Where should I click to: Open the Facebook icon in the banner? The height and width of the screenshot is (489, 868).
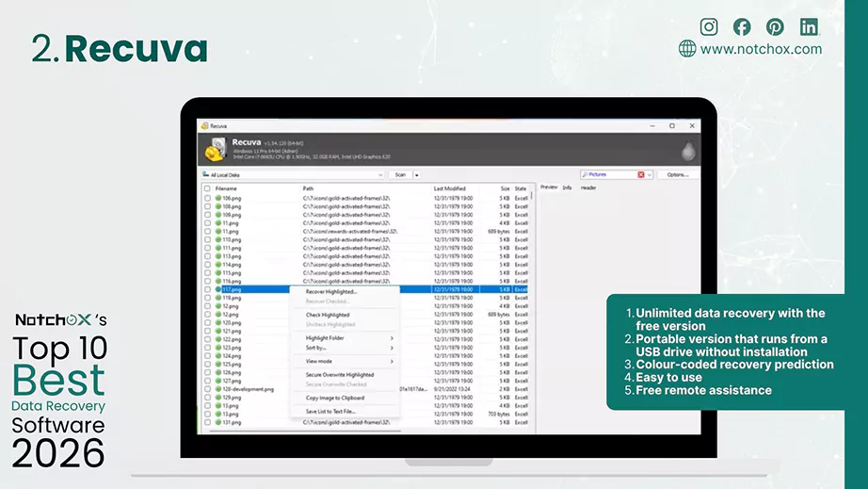[x=742, y=26]
